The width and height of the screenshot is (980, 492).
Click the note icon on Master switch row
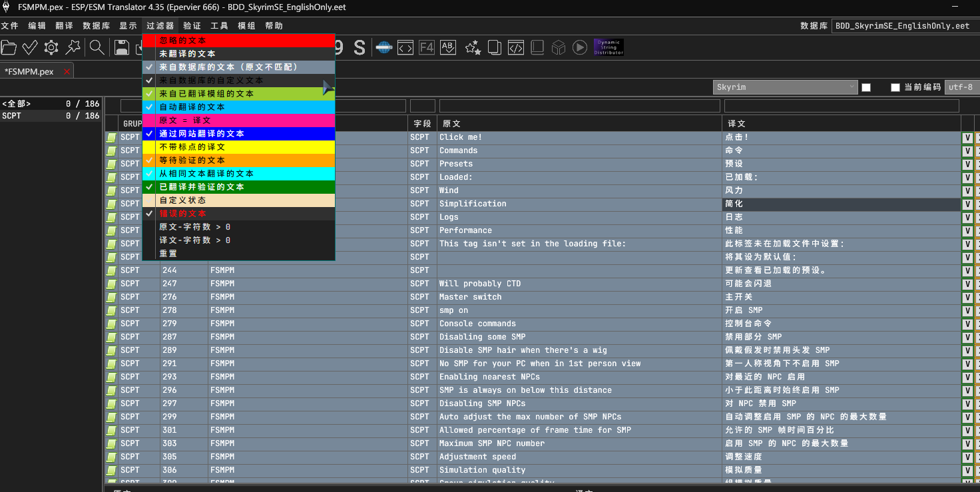pos(111,297)
